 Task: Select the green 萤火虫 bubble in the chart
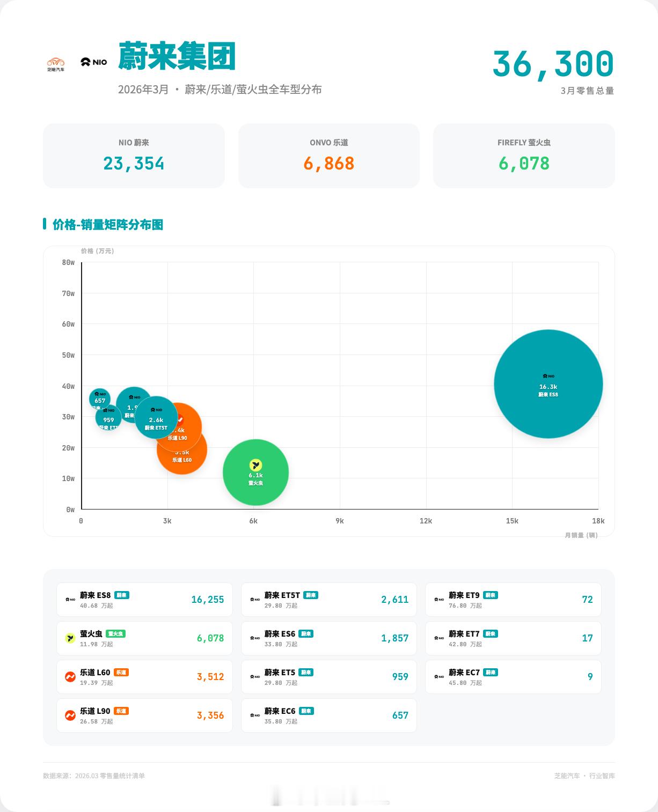click(x=255, y=472)
